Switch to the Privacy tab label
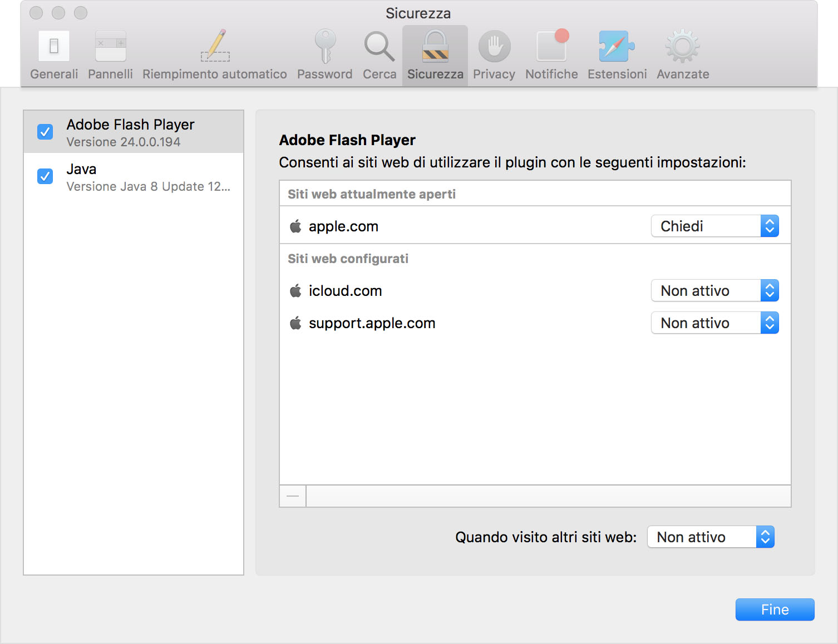 (x=494, y=74)
